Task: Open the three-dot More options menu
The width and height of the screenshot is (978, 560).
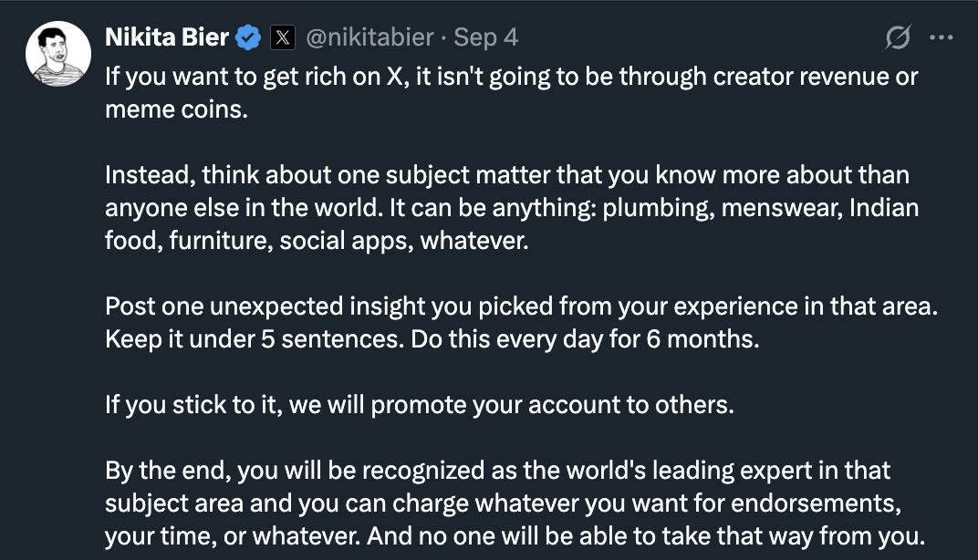Action: 940,38
